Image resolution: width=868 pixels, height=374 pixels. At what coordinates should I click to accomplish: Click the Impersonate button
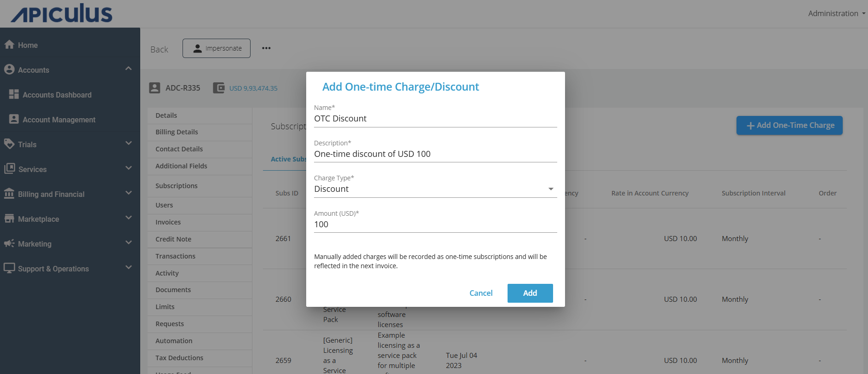[217, 48]
